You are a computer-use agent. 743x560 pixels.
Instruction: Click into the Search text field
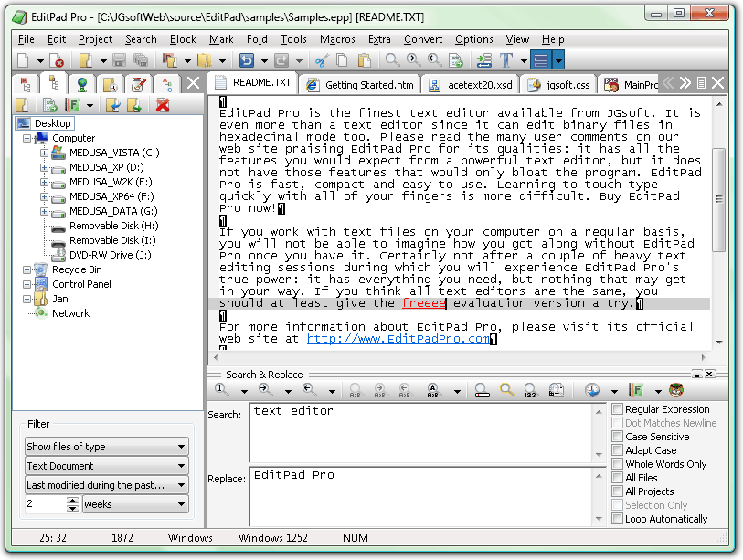[421, 432]
